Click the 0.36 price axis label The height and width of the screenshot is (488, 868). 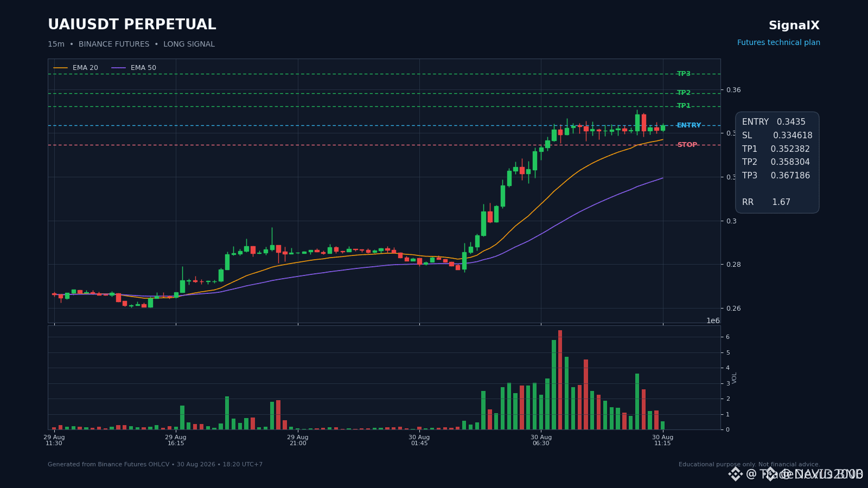pos(733,90)
